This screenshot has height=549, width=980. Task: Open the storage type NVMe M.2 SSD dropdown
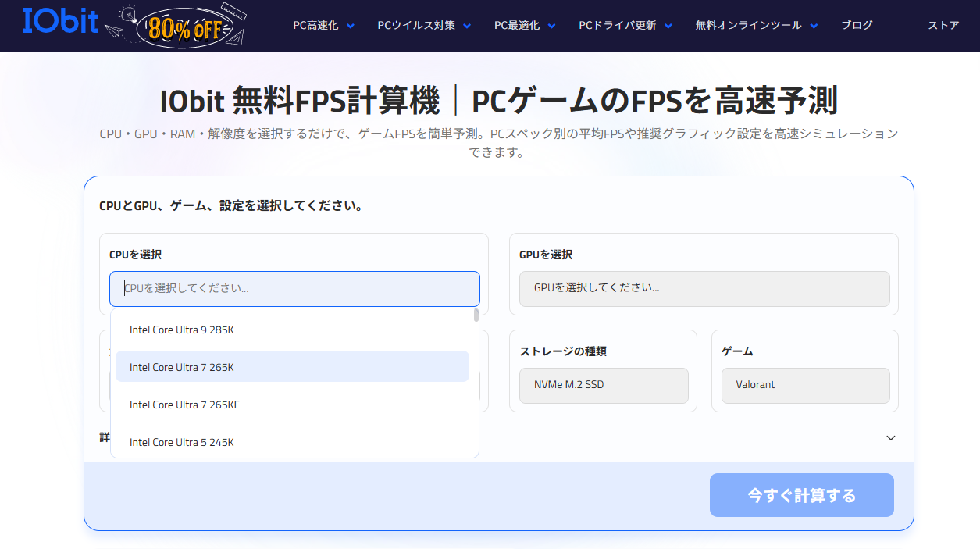604,386
